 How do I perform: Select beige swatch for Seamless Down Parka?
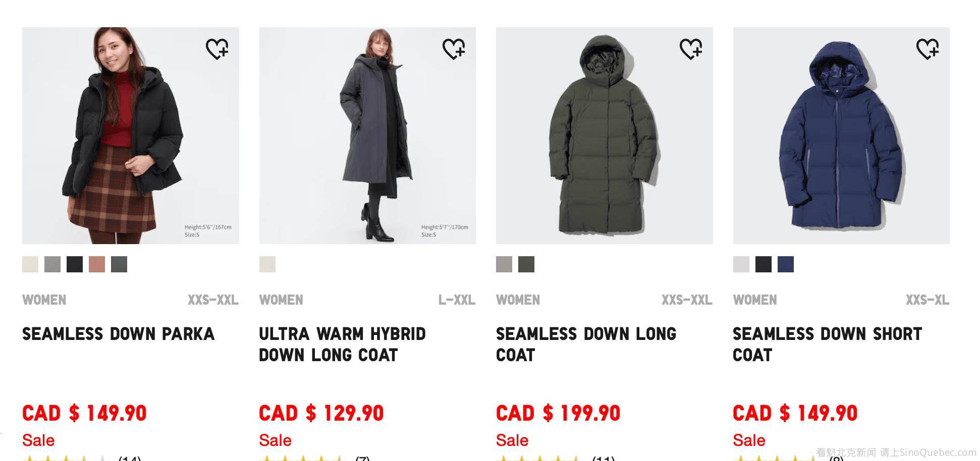click(30, 264)
